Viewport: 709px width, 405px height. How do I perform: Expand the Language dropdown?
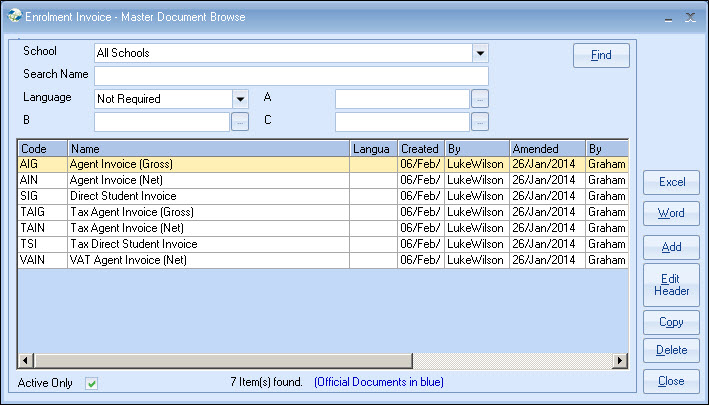[240, 99]
